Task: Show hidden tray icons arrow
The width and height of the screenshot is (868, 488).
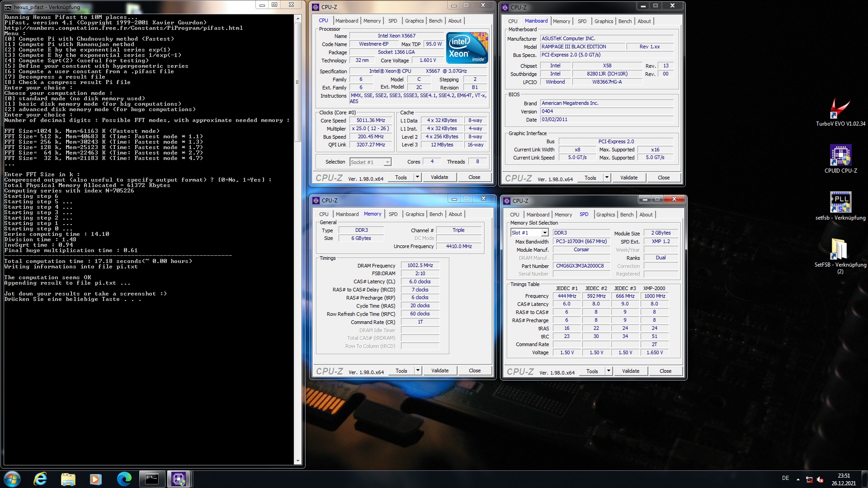Action: click(798, 479)
